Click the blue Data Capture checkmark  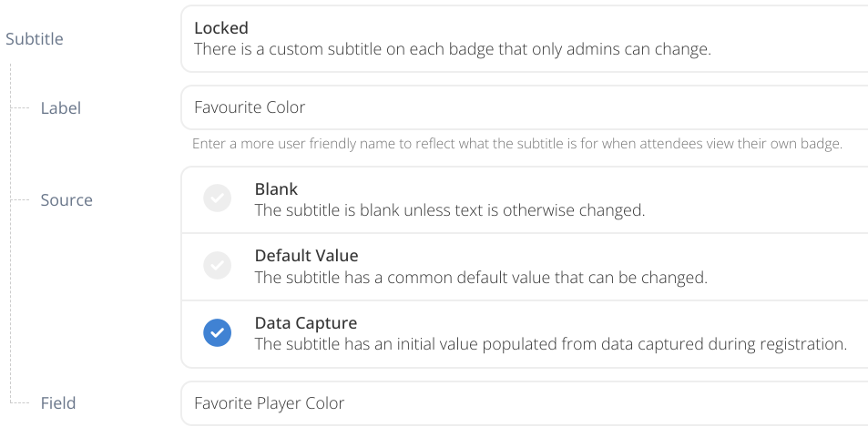217,333
